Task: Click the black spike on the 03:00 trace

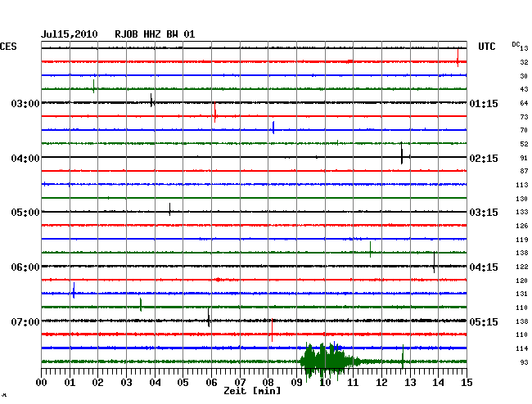Action: [x=151, y=101]
